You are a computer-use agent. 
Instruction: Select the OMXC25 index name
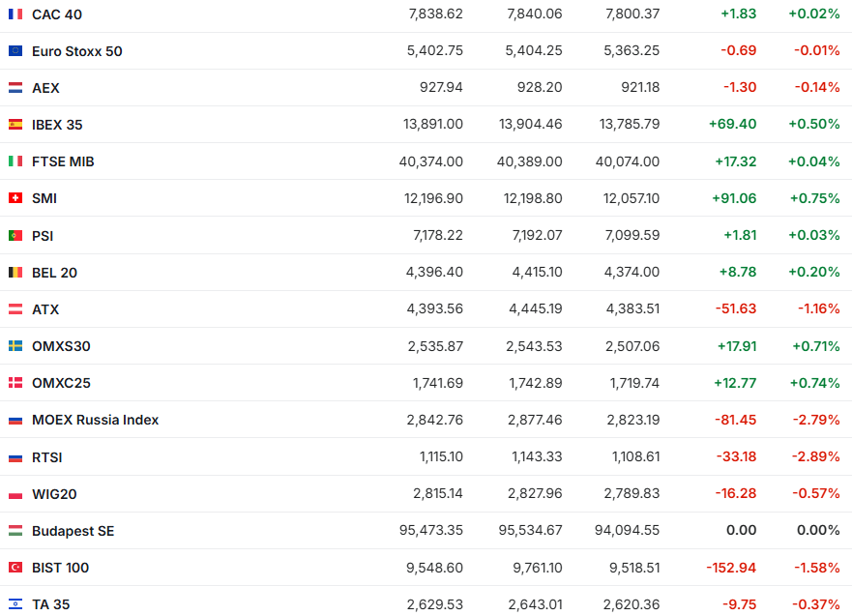(61, 383)
